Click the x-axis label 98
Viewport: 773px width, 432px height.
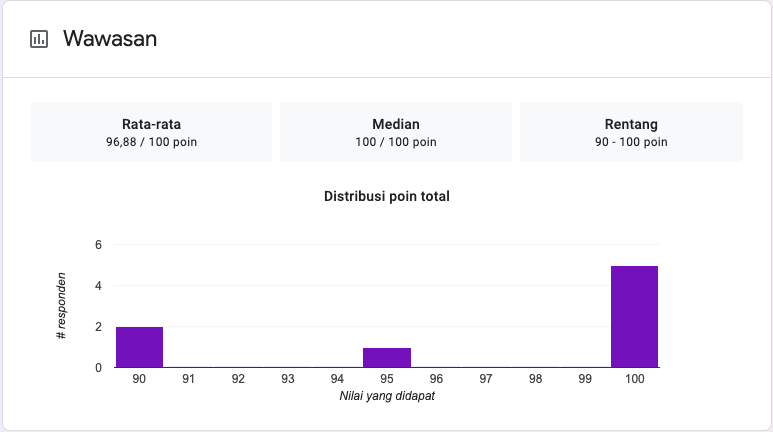pos(535,380)
